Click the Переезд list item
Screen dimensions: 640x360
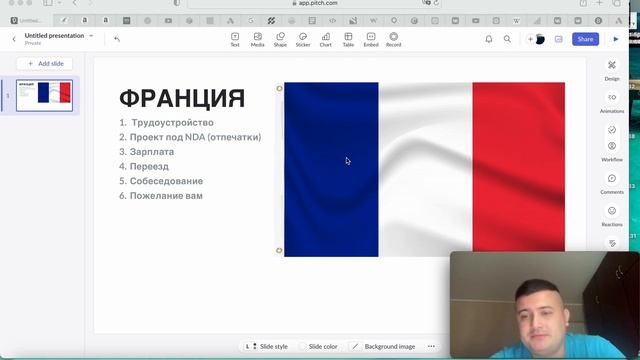149,167
